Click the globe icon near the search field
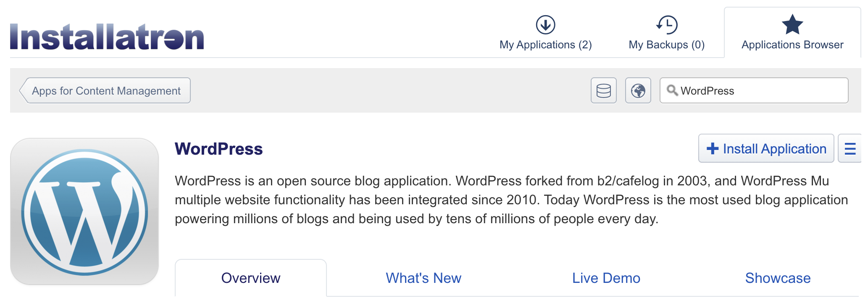Screen dimensions: 868x306 pyautogui.click(x=638, y=90)
